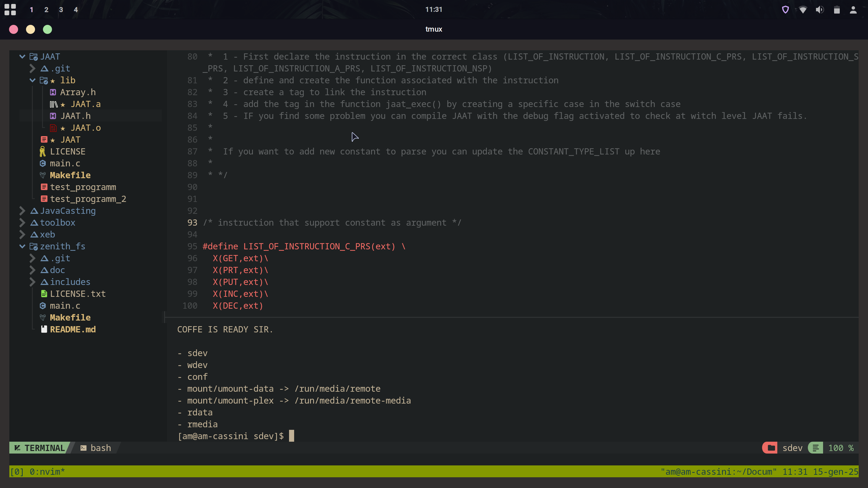Open Array.h in the file tree
This screenshot has width=868, height=488.
tap(78, 92)
